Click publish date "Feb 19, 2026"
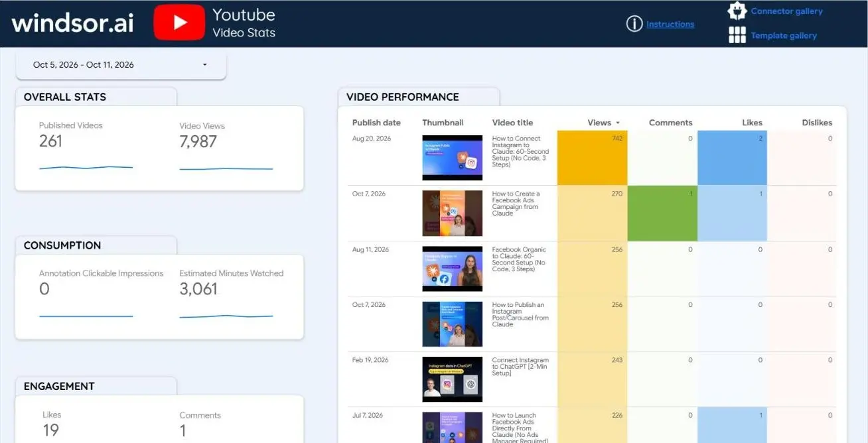 tap(372, 360)
